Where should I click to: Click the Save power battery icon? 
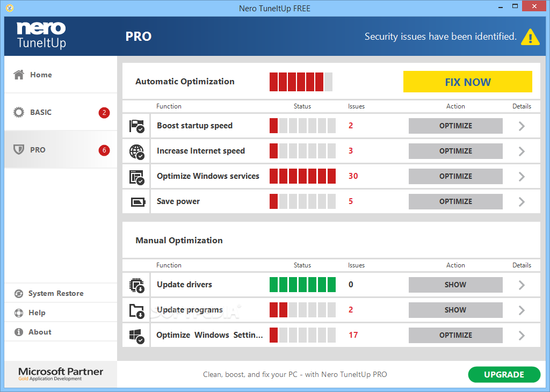pyautogui.click(x=138, y=202)
